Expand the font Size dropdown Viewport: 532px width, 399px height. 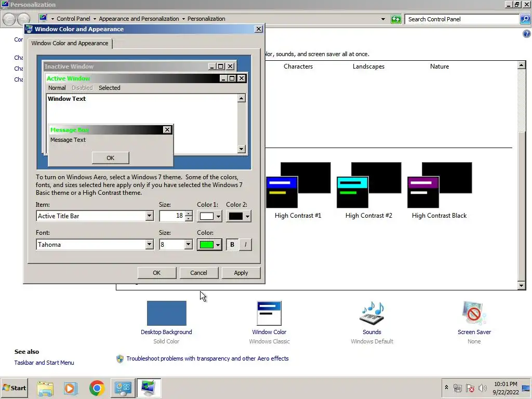tap(188, 244)
